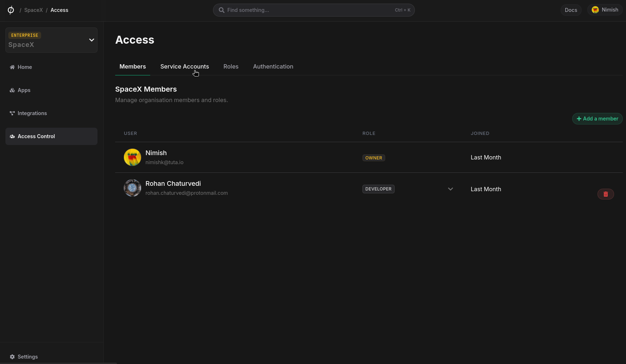This screenshot has height=364, width=626.
Task: Open Rohan's Developer role dropdown chevron
Action: (x=451, y=189)
